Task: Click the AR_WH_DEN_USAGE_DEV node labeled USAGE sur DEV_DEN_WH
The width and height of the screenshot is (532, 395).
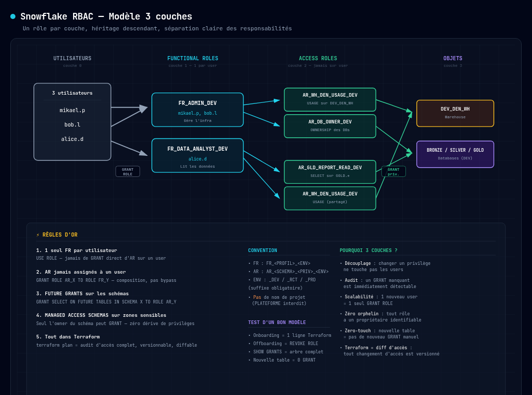Action: point(330,100)
